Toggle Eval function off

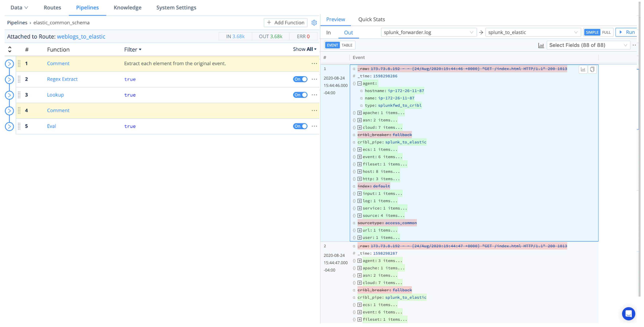pos(300,126)
